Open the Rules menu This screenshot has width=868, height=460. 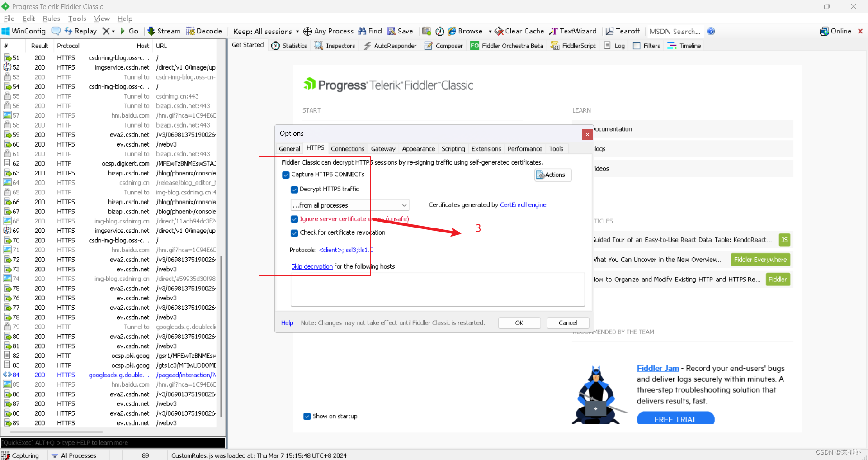[x=52, y=19]
